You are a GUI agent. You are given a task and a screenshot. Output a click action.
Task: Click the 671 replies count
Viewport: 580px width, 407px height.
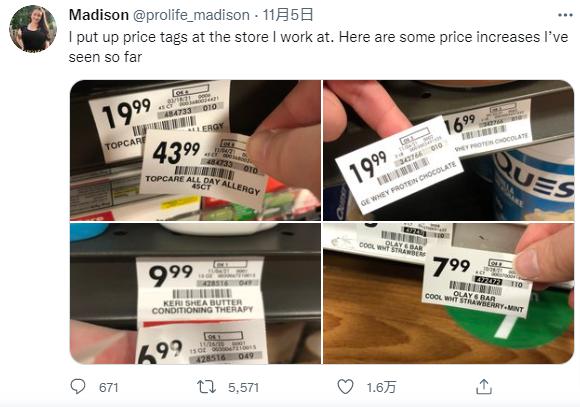[x=108, y=387]
